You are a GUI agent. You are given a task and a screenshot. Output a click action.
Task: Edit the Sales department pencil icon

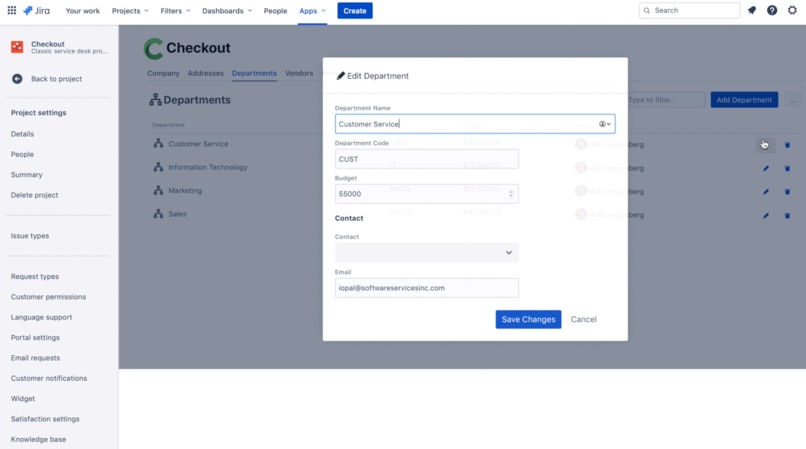point(765,215)
